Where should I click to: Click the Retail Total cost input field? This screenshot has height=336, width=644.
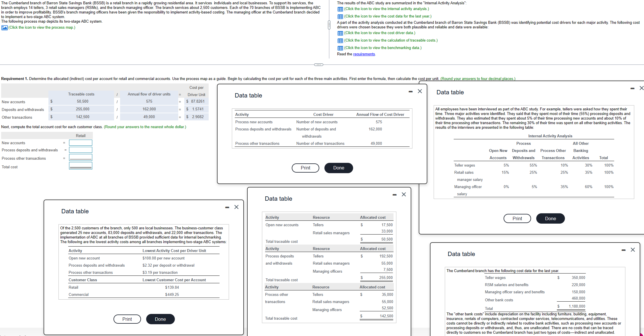tap(81, 166)
